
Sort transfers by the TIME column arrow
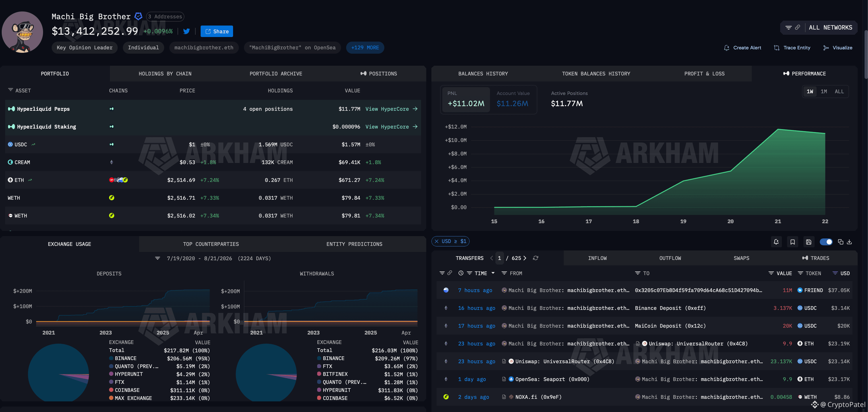tap(493, 273)
